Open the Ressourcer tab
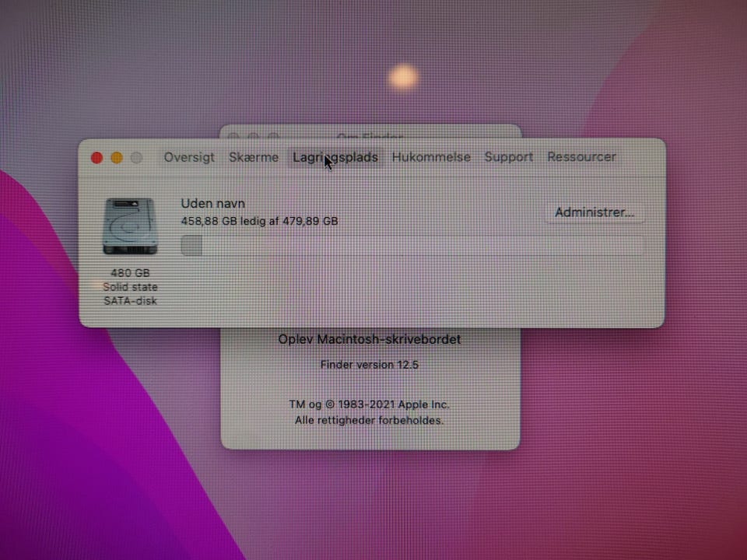747x560 pixels. pyautogui.click(x=581, y=157)
